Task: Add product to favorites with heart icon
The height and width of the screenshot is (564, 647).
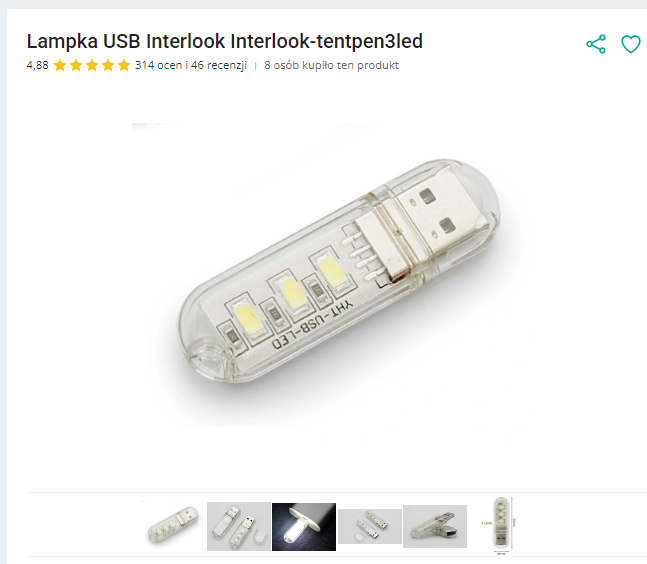Action: [630, 44]
